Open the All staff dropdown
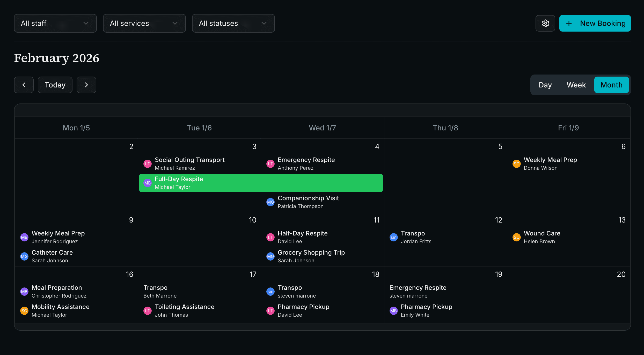 coord(55,23)
